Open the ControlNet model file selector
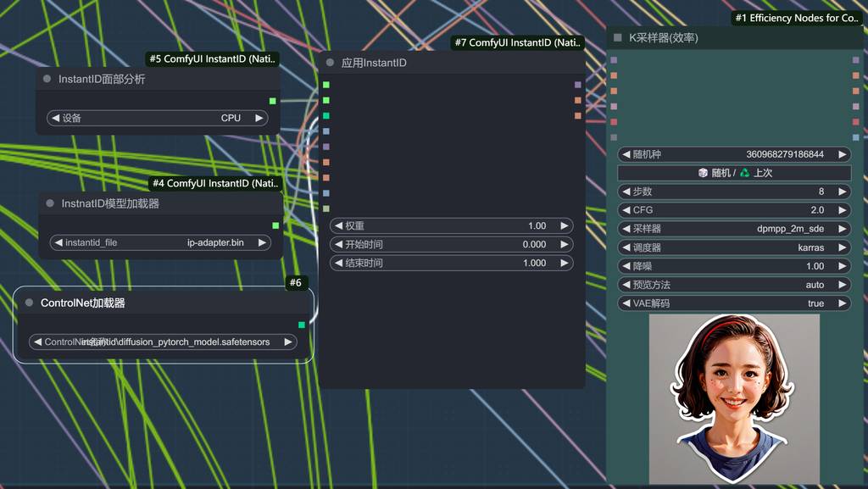This screenshot has height=489, width=868. [x=163, y=342]
